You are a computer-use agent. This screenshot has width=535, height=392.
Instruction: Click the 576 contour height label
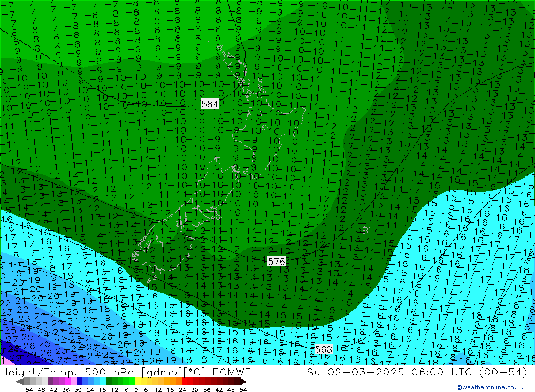tap(277, 262)
